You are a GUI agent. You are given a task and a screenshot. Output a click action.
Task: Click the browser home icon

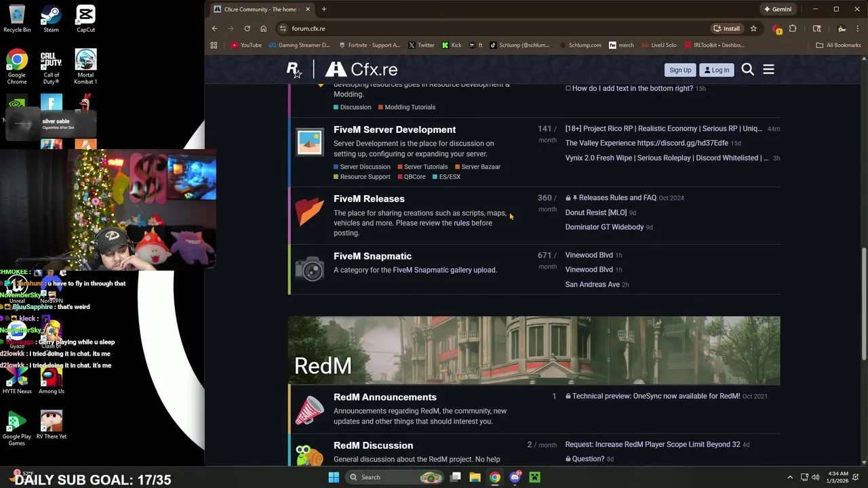click(x=263, y=28)
